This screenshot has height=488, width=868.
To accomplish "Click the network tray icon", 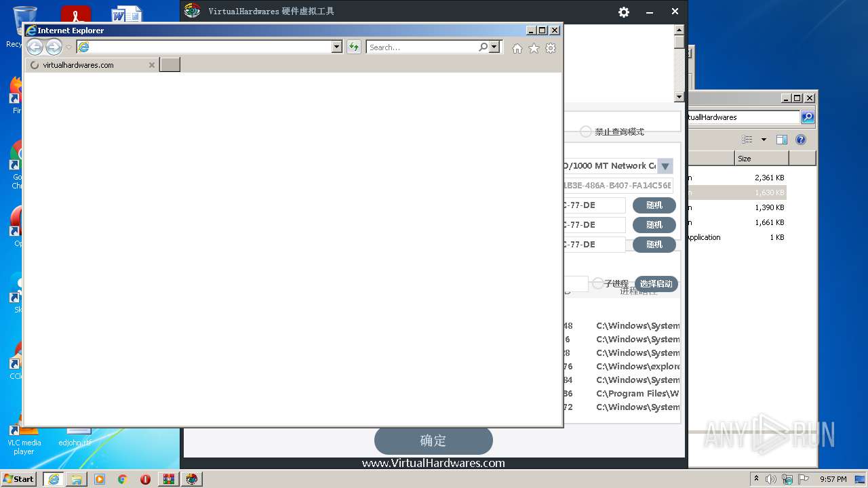I will (787, 479).
